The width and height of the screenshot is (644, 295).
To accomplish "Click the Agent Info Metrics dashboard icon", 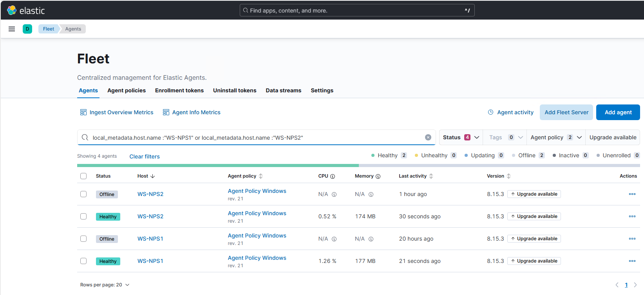I will pos(166,112).
